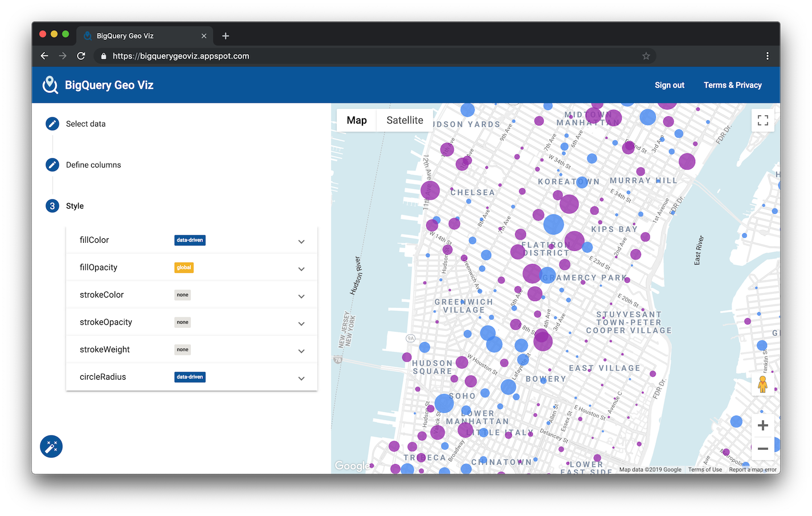Bookmark this page with the star icon
This screenshot has height=516, width=812.
(x=646, y=56)
